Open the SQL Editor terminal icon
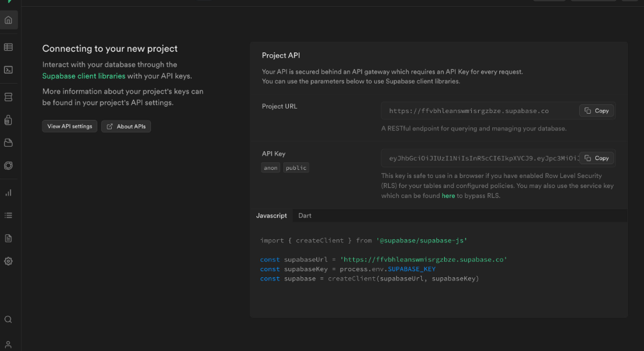 (8, 70)
